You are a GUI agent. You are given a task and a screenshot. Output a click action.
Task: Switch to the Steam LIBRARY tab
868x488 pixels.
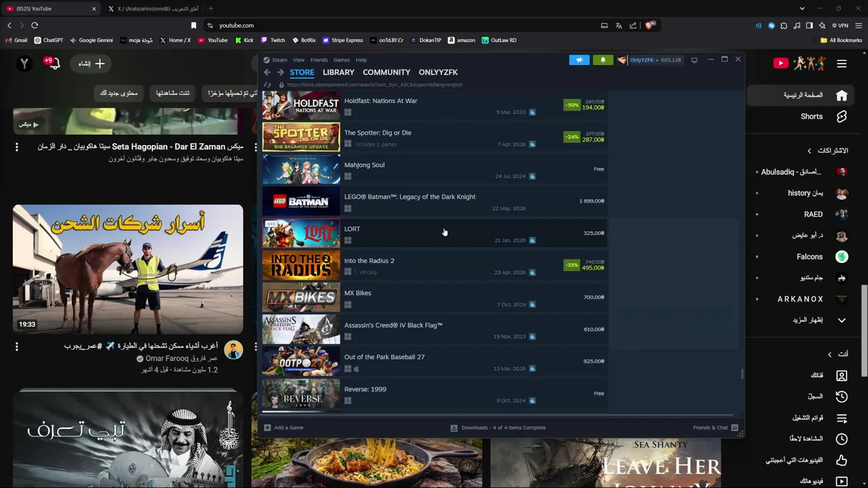click(338, 72)
